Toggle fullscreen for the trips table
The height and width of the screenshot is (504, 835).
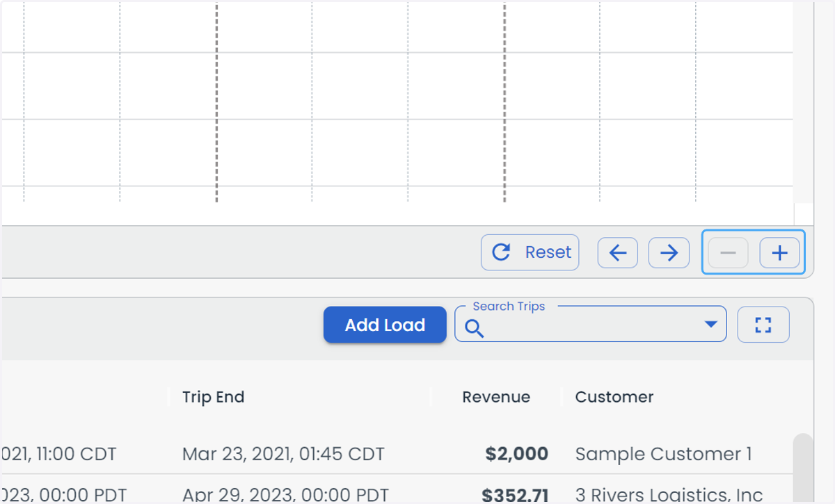click(x=763, y=325)
